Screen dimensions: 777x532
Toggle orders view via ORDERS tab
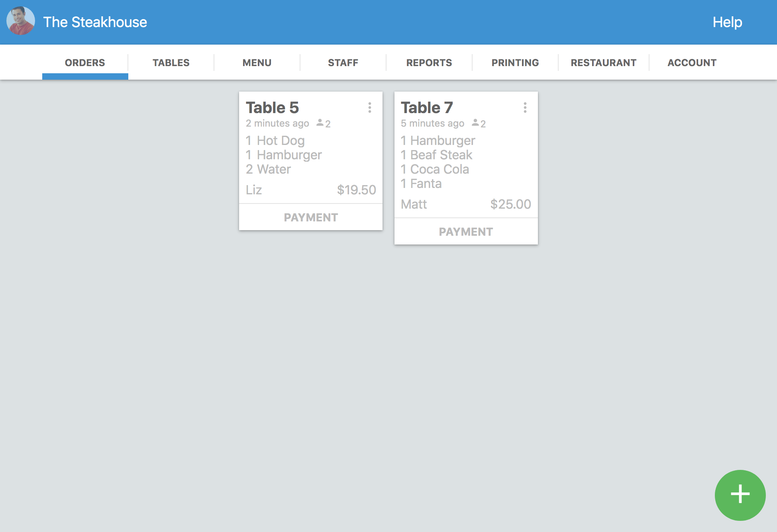(85, 62)
